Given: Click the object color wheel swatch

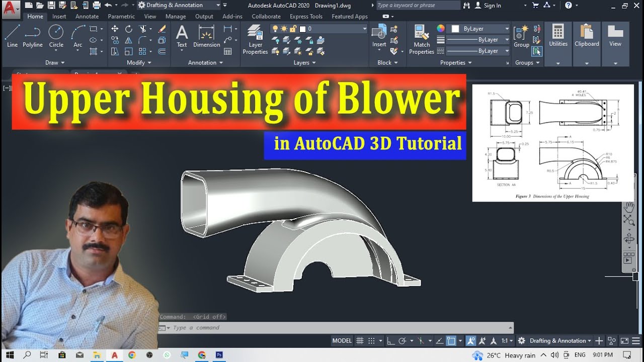Looking at the screenshot, I should 441,29.
